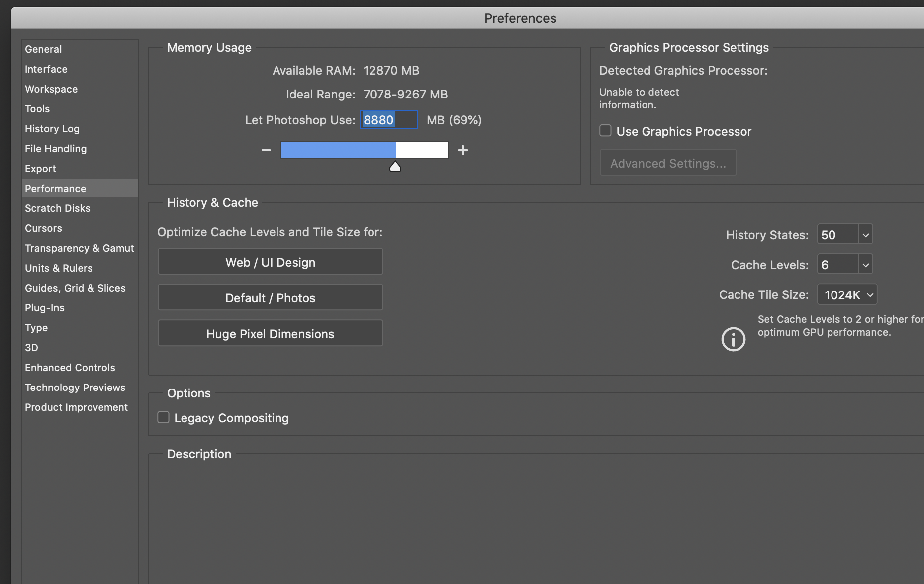Open the Cache Tile Size dropdown
Viewport: 924px width, 584px height.
pos(847,295)
